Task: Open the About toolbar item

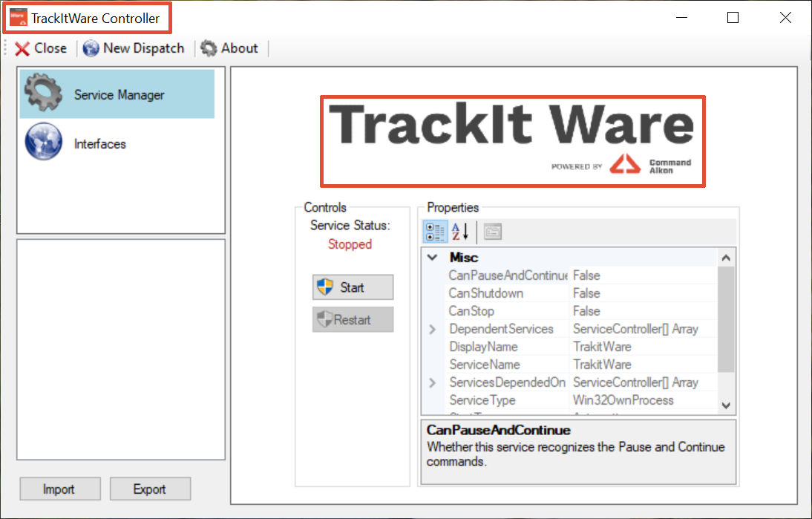Action: [230, 48]
